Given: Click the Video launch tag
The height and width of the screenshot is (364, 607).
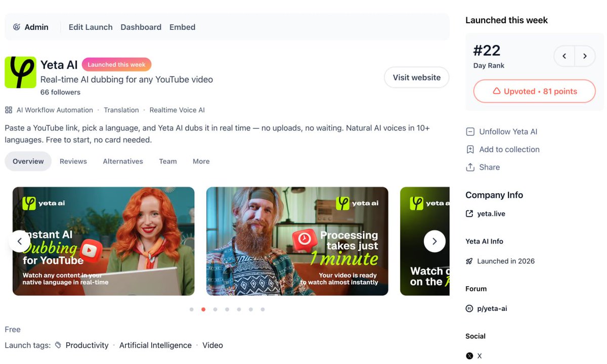Looking at the screenshot, I should [212, 345].
